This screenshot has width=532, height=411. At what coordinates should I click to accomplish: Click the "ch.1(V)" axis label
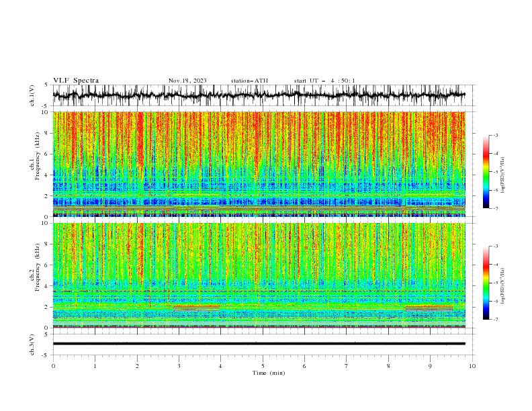tap(32, 95)
